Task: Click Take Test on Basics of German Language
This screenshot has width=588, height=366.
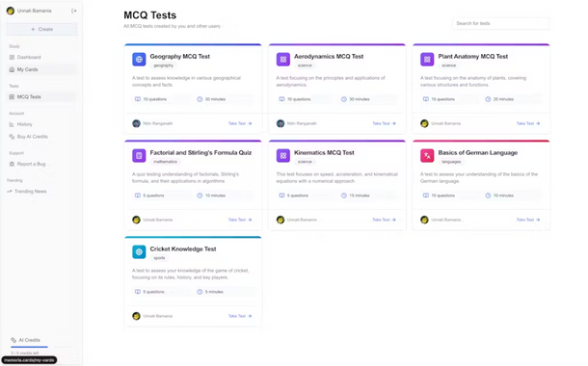Action: tap(528, 220)
